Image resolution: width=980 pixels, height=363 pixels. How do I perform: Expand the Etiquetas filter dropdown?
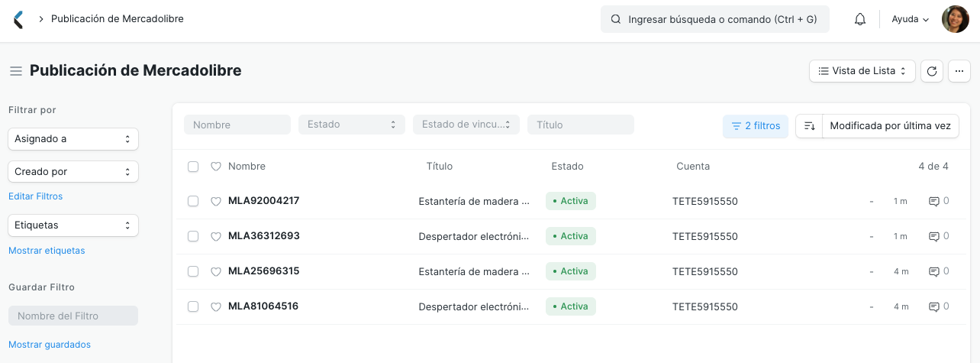pyautogui.click(x=73, y=225)
